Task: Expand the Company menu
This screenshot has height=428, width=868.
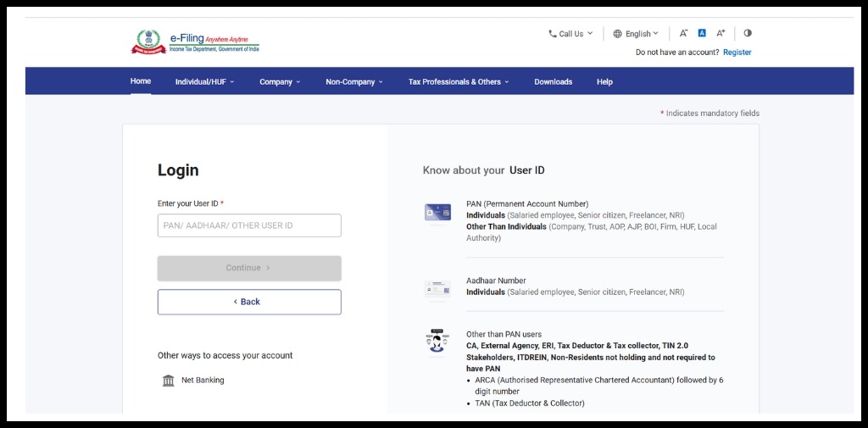Action: 280,82
